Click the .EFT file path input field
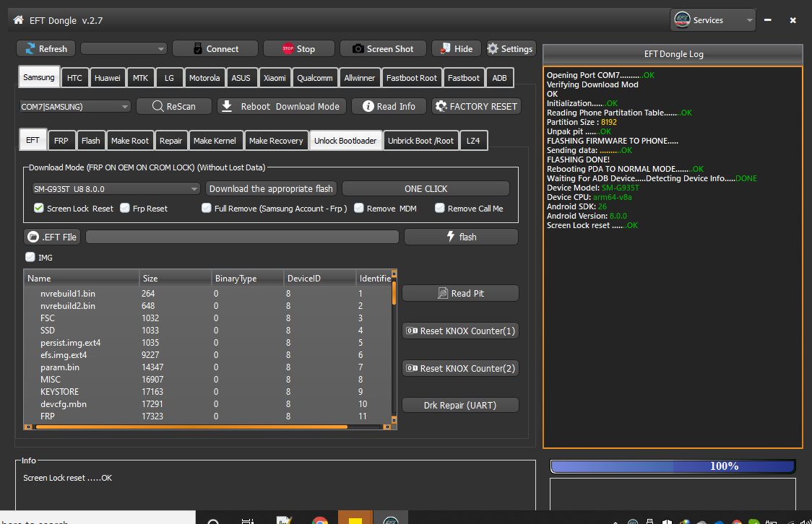 (x=242, y=237)
